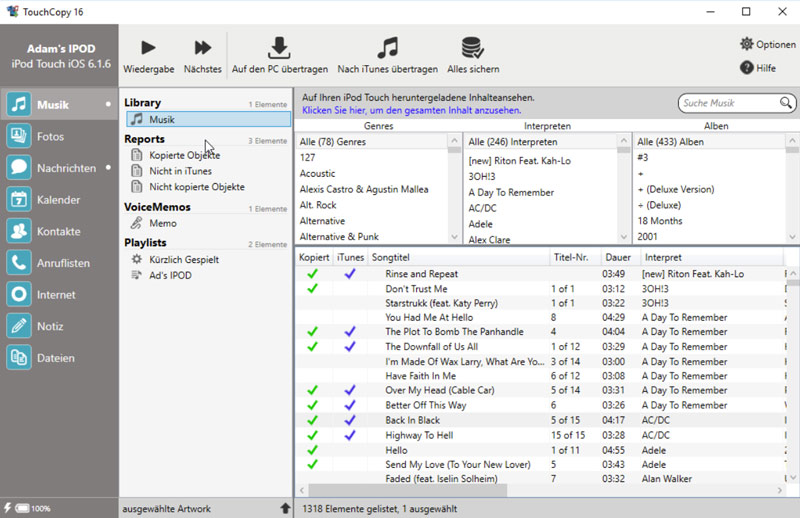
Task: Open Nicht in iTunes report
Action: [180, 171]
